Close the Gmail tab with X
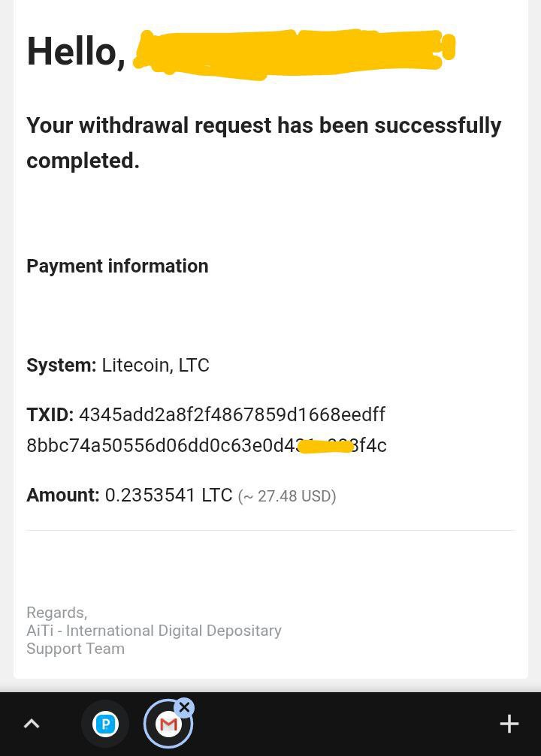The width and height of the screenshot is (541, 756). [184, 708]
